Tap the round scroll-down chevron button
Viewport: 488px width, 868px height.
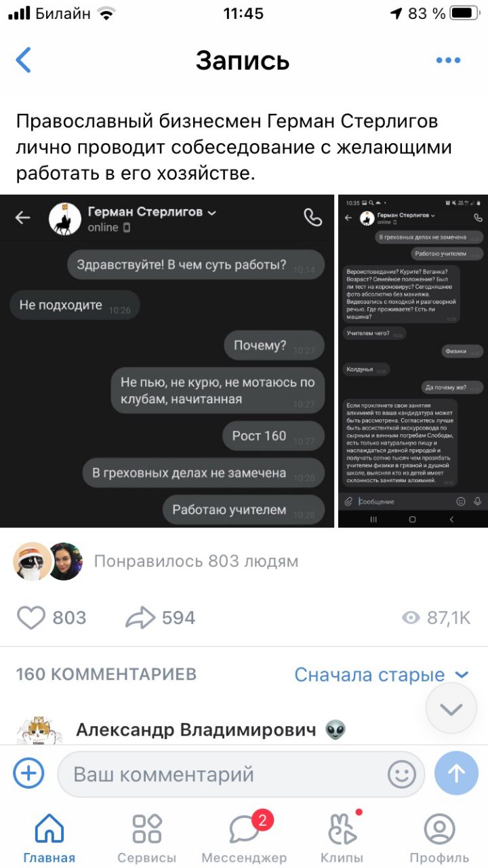pyautogui.click(x=451, y=709)
